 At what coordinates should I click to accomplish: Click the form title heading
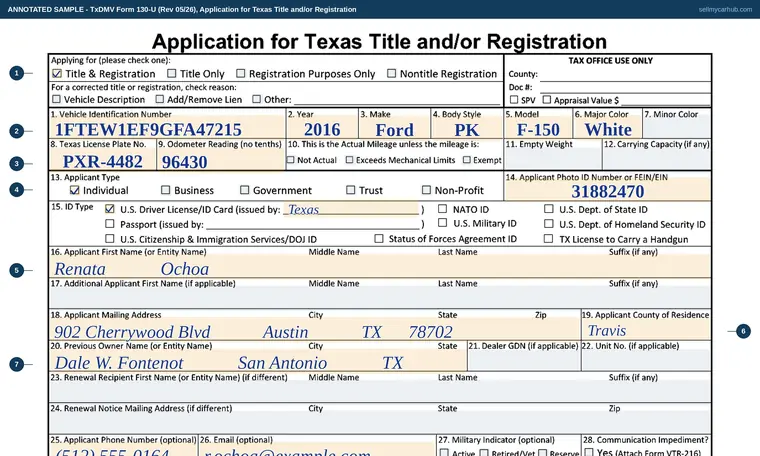click(x=380, y=42)
